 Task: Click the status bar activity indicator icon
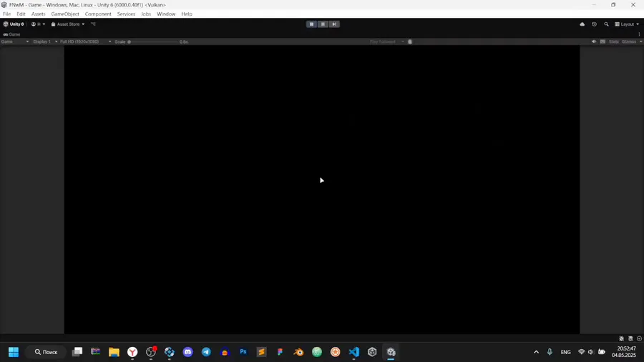coord(639,338)
